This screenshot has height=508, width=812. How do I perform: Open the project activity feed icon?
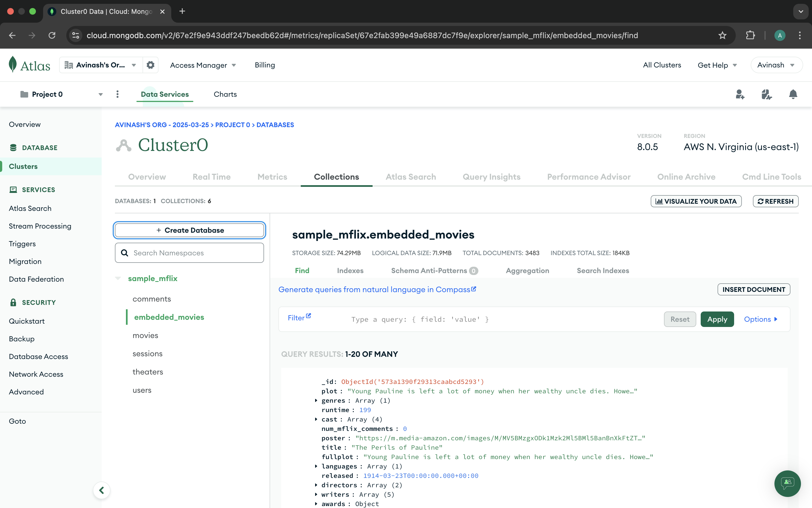pos(766,95)
